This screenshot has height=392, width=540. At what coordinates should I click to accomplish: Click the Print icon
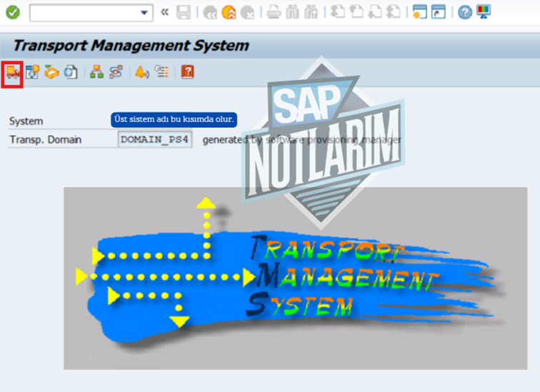point(274,13)
